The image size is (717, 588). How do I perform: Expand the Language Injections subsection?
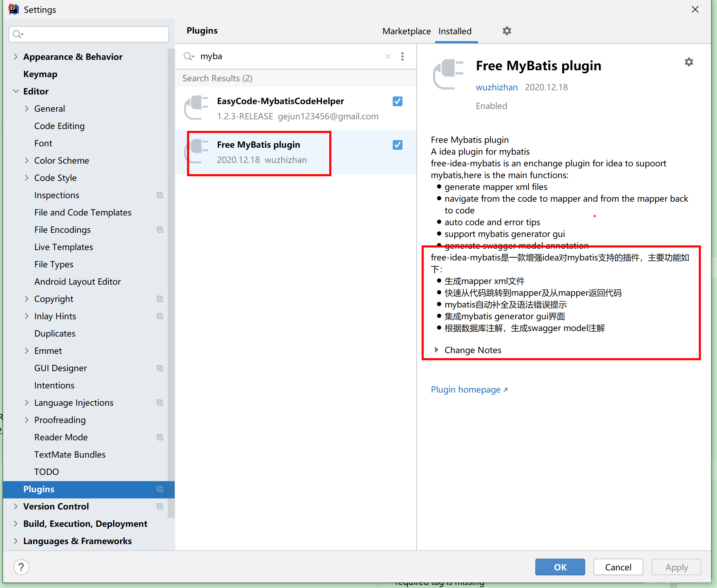coord(27,403)
